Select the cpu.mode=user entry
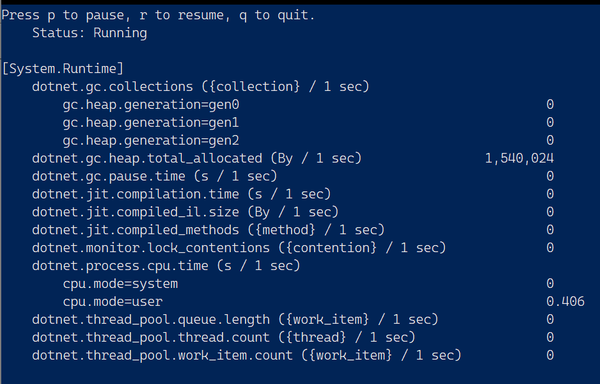Image resolution: width=600 pixels, height=384 pixels. pyautogui.click(x=113, y=302)
